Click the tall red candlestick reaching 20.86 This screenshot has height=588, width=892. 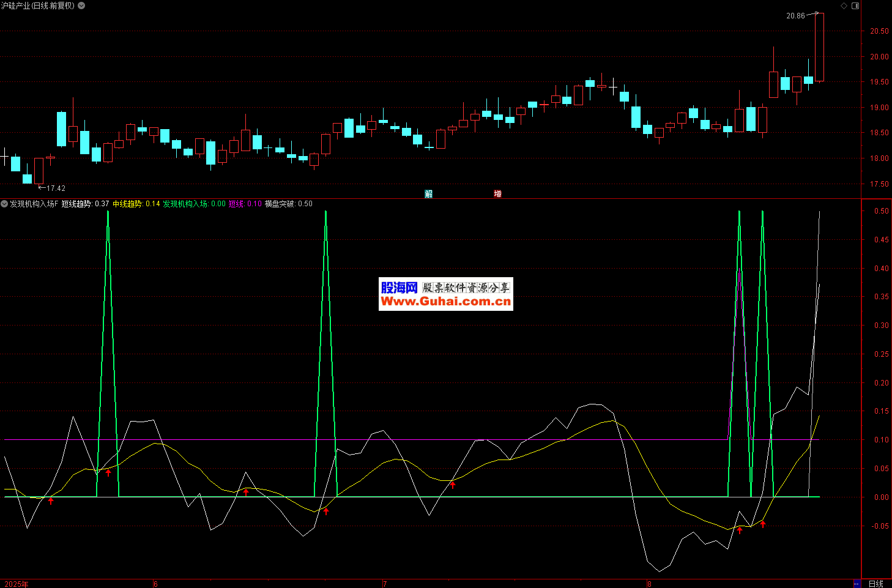click(x=819, y=47)
